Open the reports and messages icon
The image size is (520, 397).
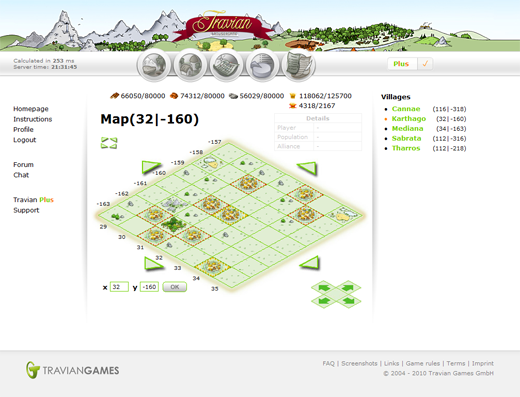[299, 65]
